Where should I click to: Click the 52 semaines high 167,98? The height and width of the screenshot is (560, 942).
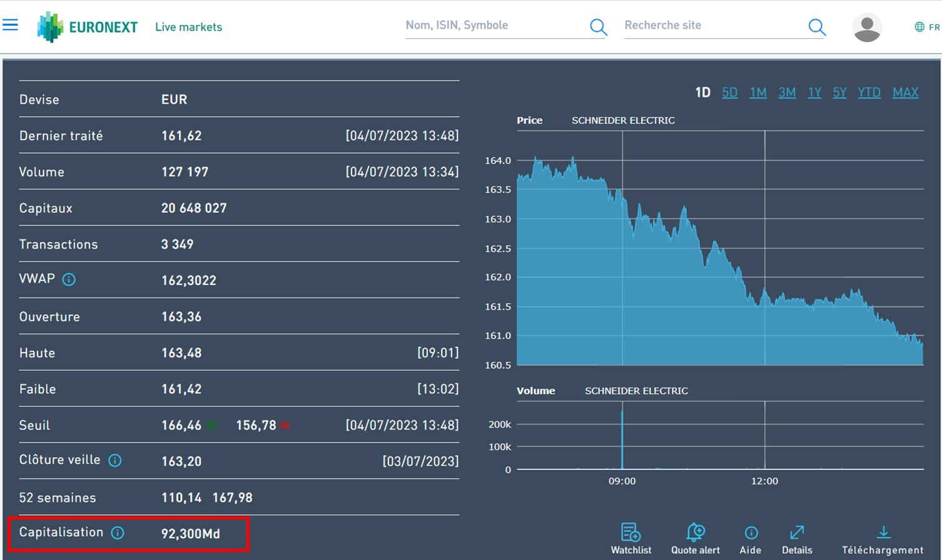[232, 498]
